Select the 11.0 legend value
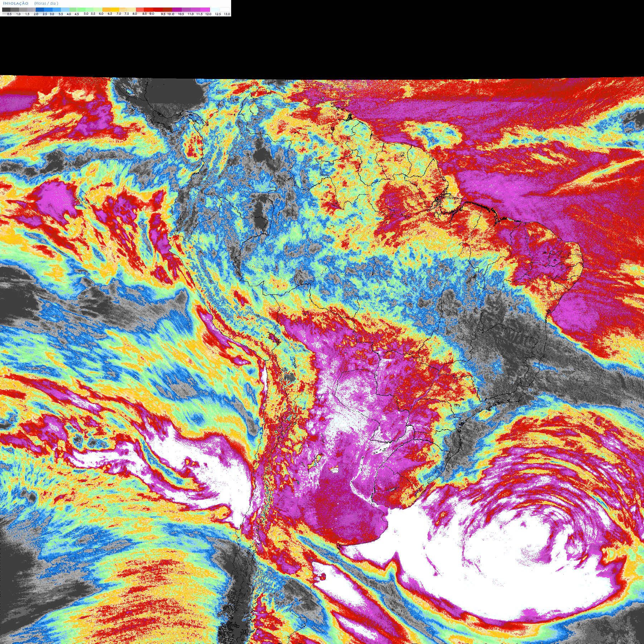The image size is (644, 644). point(191,14)
